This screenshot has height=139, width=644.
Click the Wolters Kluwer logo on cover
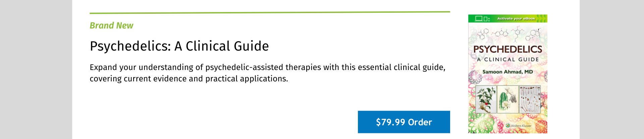(519, 126)
